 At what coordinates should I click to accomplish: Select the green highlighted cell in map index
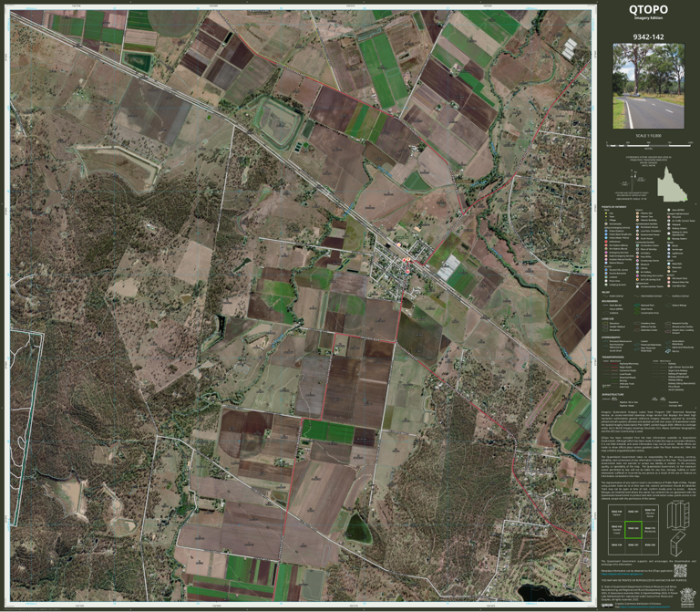click(x=633, y=530)
